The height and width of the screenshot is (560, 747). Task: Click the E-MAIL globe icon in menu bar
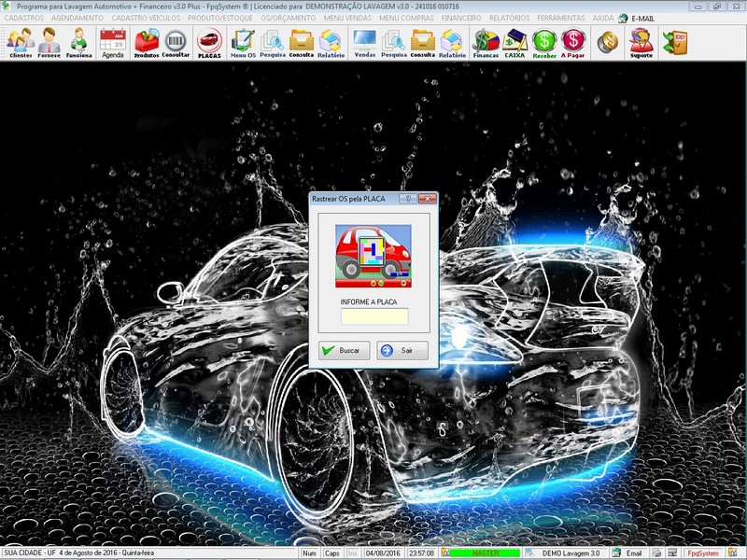[x=623, y=18]
